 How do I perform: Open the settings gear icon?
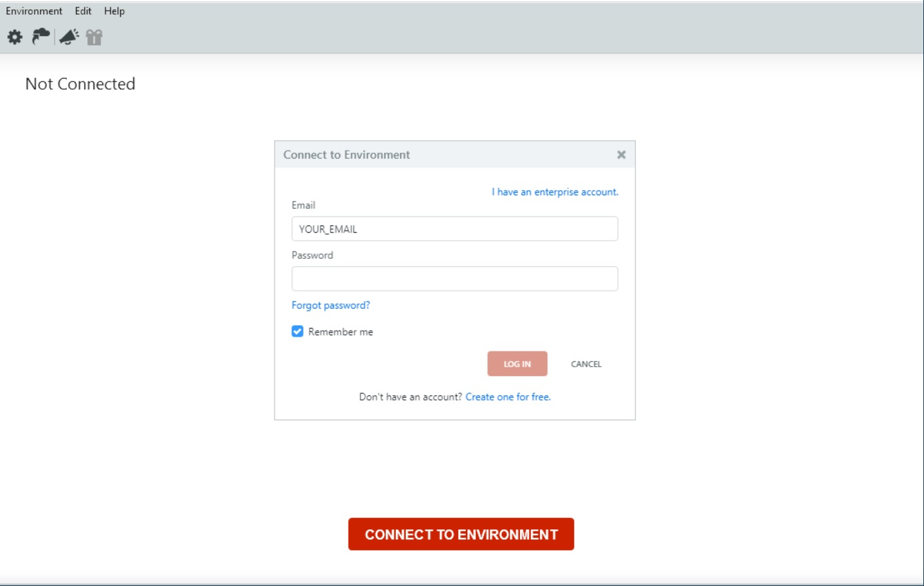[x=15, y=37]
